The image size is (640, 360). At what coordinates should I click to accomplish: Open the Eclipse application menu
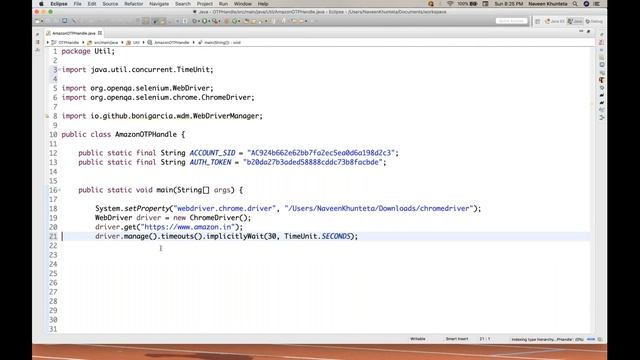59,4
